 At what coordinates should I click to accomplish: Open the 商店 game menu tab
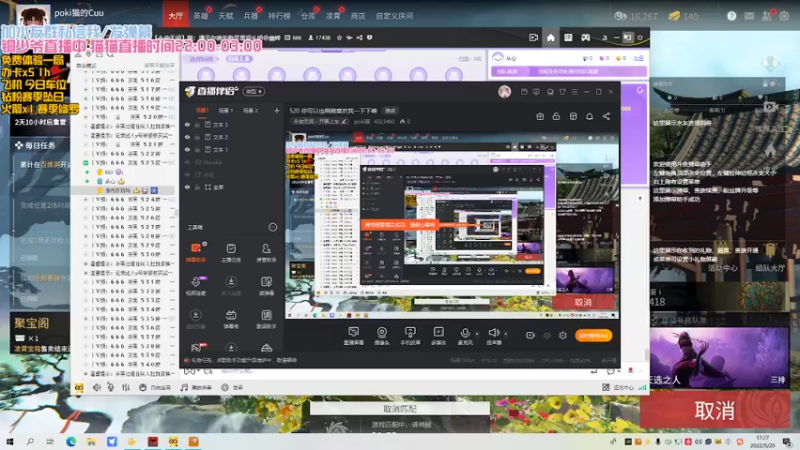pyautogui.click(x=358, y=16)
